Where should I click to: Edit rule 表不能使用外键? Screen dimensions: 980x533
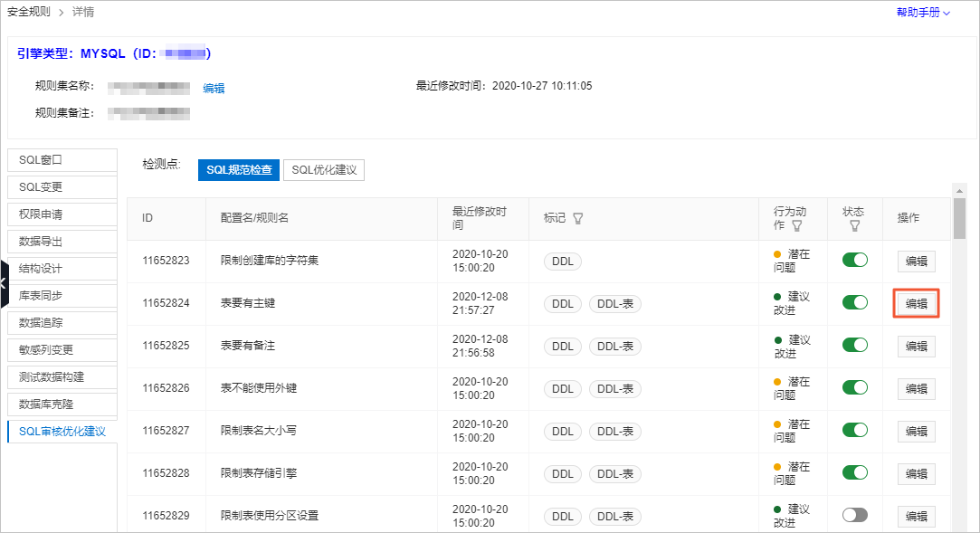pyautogui.click(x=917, y=388)
